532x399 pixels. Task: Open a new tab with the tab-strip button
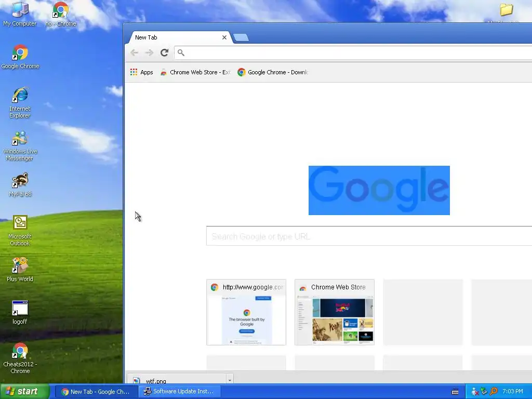pyautogui.click(x=241, y=37)
